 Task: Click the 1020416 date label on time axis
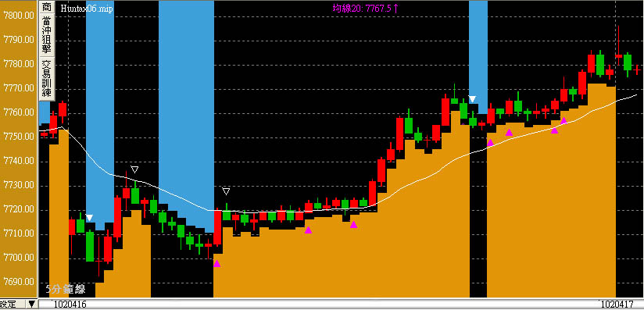69,305
